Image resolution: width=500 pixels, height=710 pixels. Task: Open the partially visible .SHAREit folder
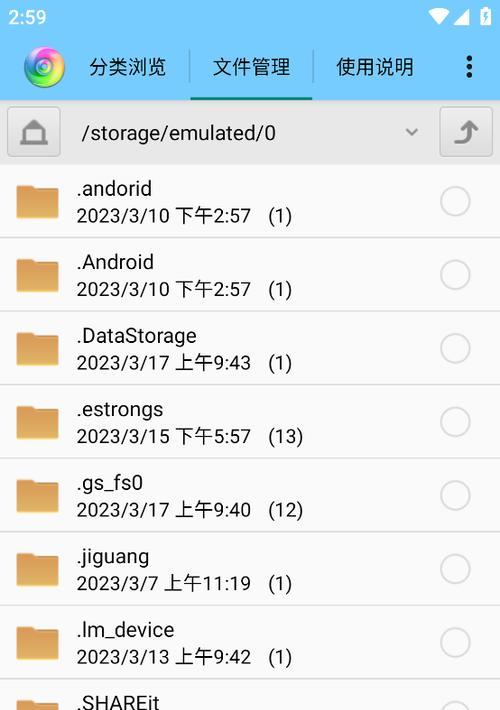(250, 695)
